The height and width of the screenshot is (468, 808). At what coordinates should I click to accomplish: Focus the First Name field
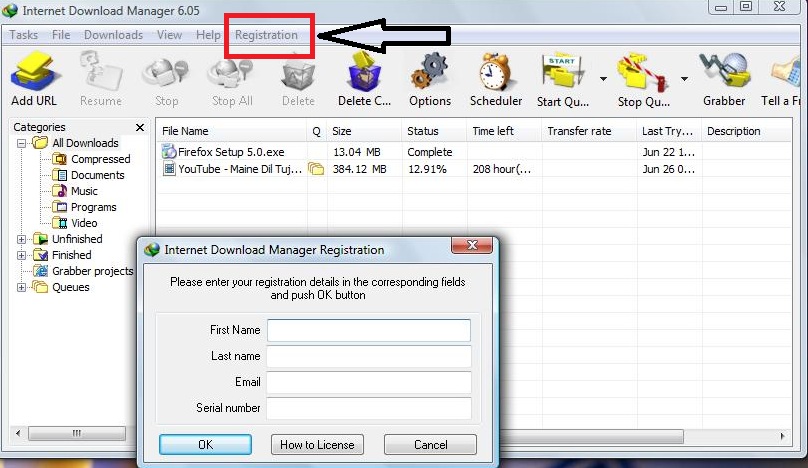click(x=369, y=330)
